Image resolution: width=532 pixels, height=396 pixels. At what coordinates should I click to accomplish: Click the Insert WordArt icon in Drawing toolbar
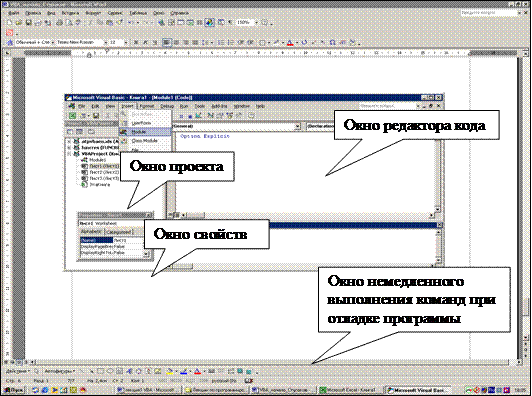129,371
